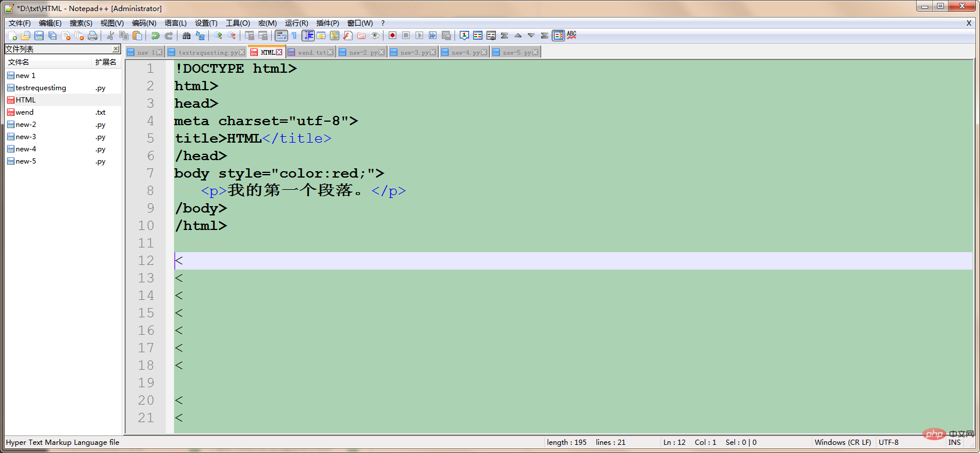The width and height of the screenshot is (980, 453).
Task: Close the document using the menu bar X
Action: tap(969, 23)
